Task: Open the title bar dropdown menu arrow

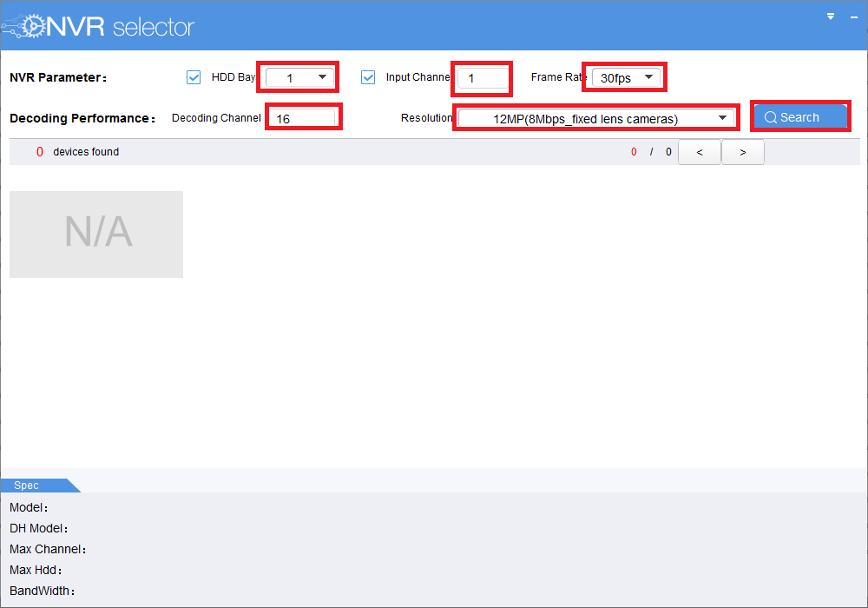Action: 831,17
